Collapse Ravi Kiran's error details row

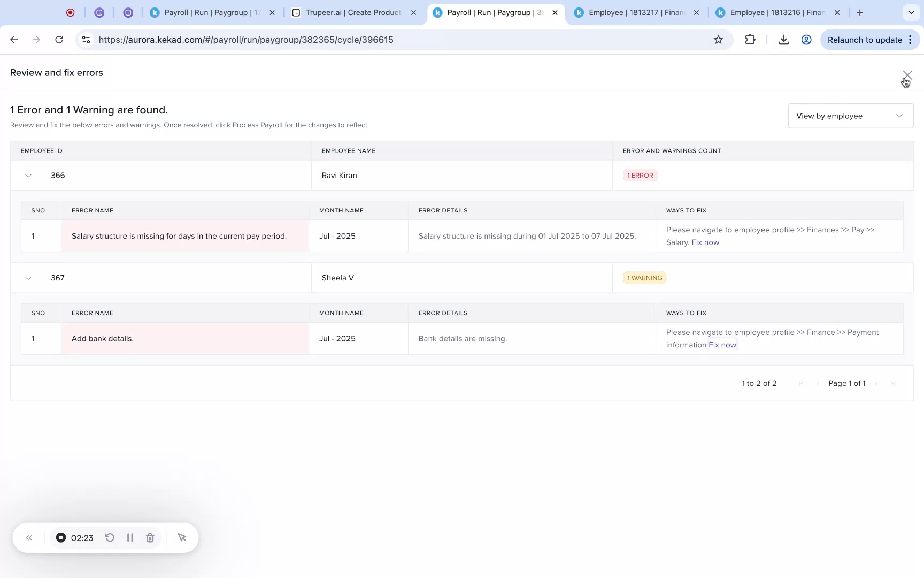(28, 175)
